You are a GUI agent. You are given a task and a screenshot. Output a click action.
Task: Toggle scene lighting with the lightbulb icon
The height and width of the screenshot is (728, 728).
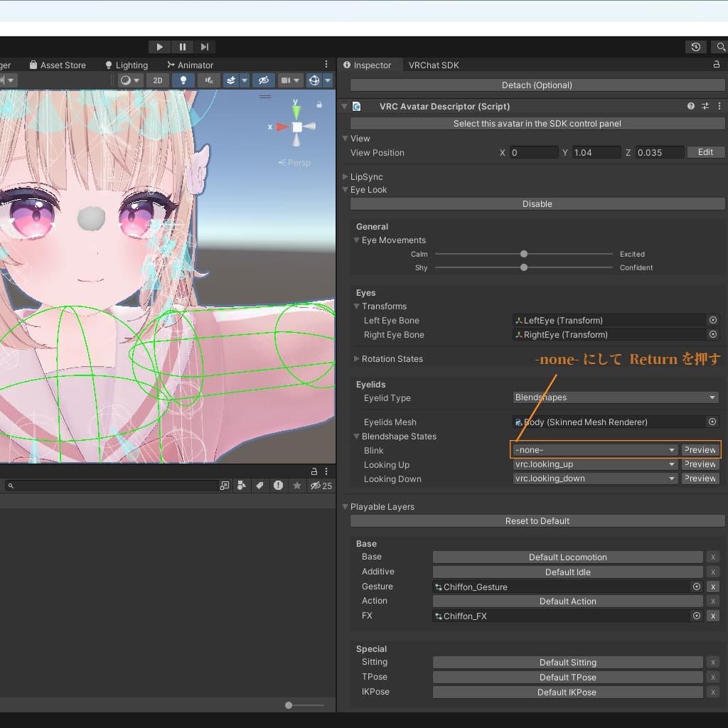tap(183, 80)
